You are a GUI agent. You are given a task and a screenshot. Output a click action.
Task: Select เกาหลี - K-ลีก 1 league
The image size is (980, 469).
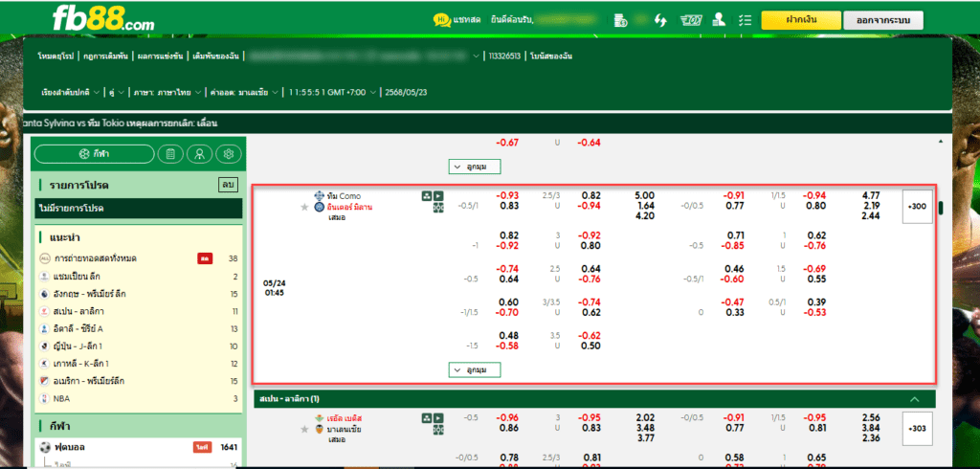(x=138, y=364)
